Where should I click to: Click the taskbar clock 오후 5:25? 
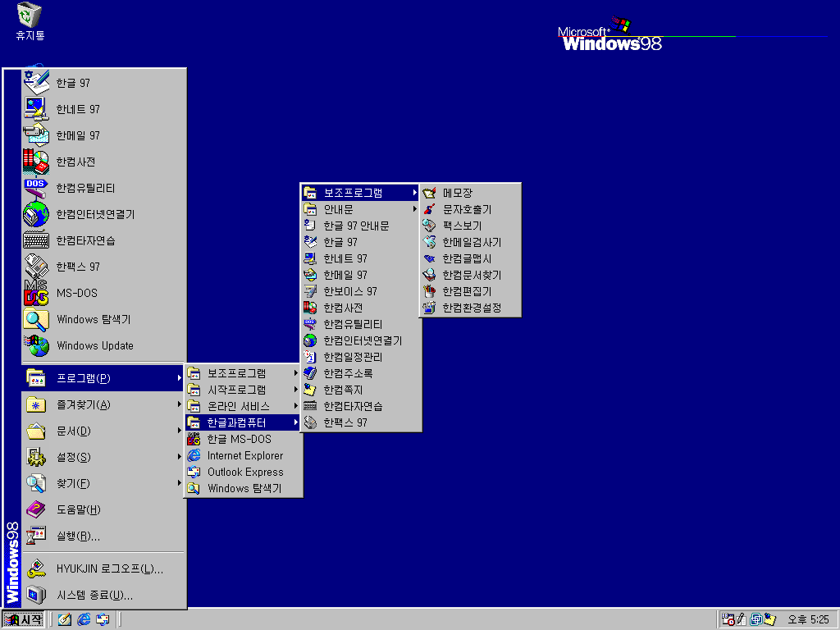(x=808, y=619)
